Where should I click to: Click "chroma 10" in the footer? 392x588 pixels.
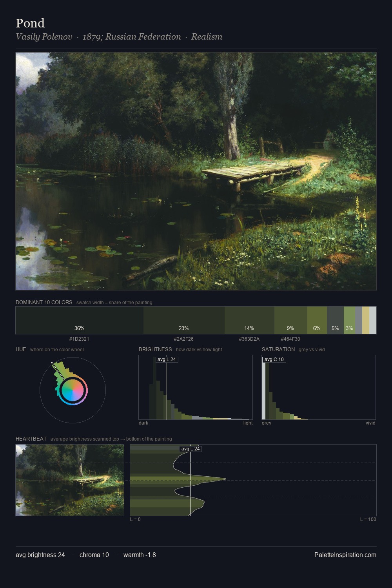click(x=94, y=555)
